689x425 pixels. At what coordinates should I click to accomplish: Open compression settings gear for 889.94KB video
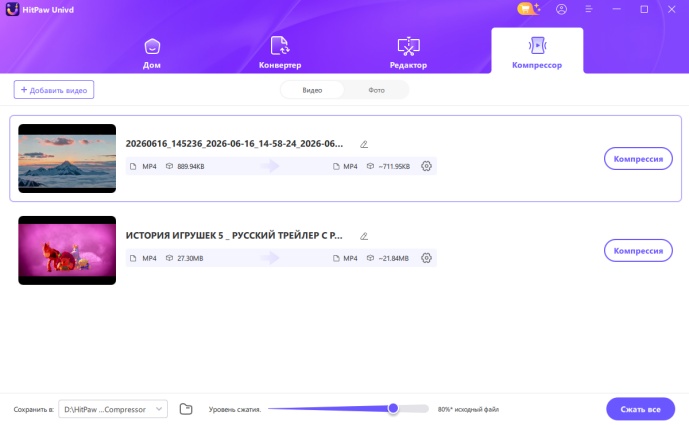426,166
